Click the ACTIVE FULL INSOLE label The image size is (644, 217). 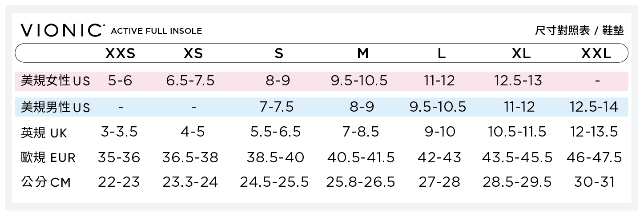pos(156,31)
